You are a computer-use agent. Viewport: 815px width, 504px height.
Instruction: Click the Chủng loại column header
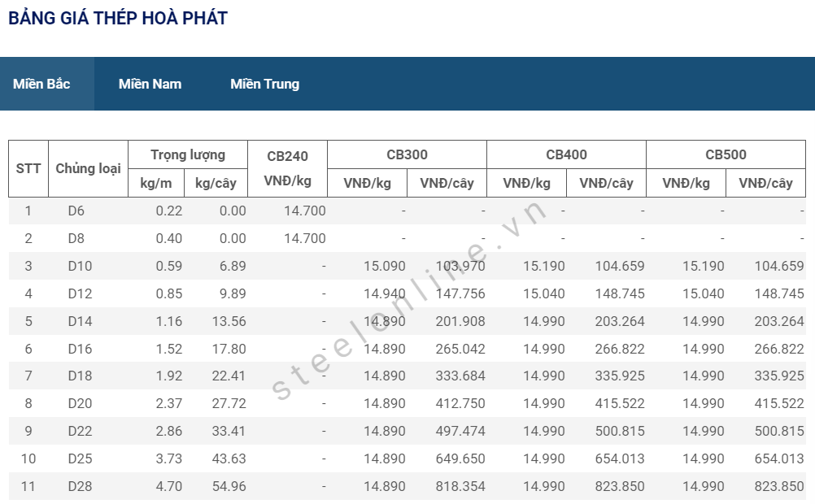[x=89, y=168]
